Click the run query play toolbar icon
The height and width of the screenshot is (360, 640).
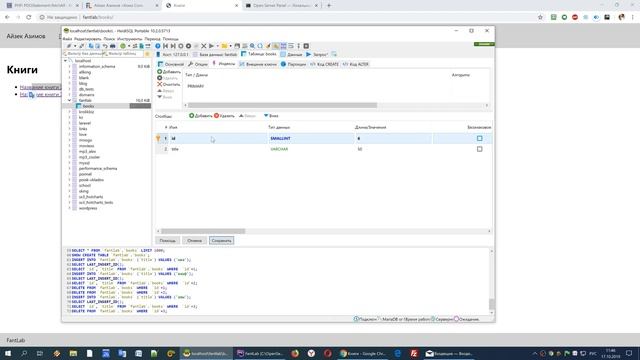211,46
